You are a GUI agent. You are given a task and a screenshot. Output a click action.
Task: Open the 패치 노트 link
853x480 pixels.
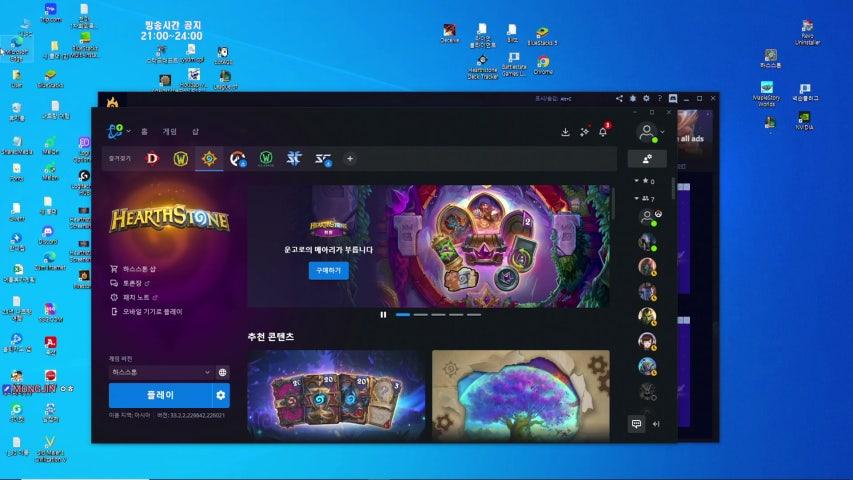(x=134, y=297)
